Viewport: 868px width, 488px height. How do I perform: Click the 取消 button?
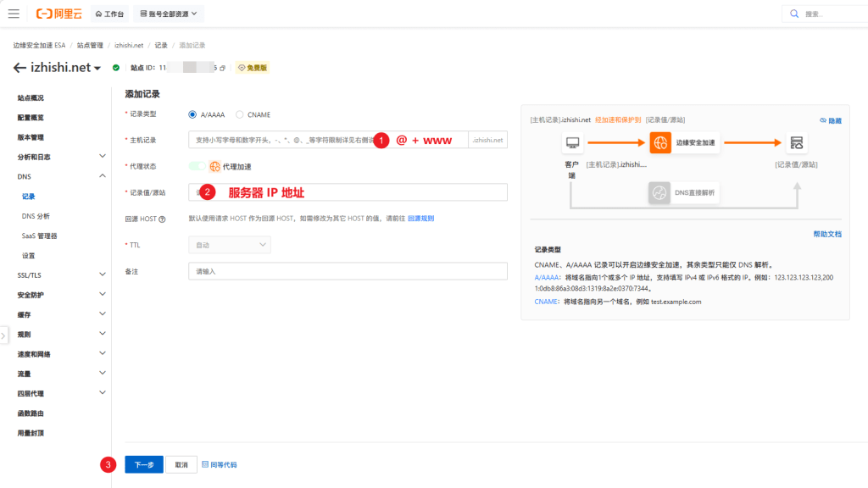pos(181,464)
